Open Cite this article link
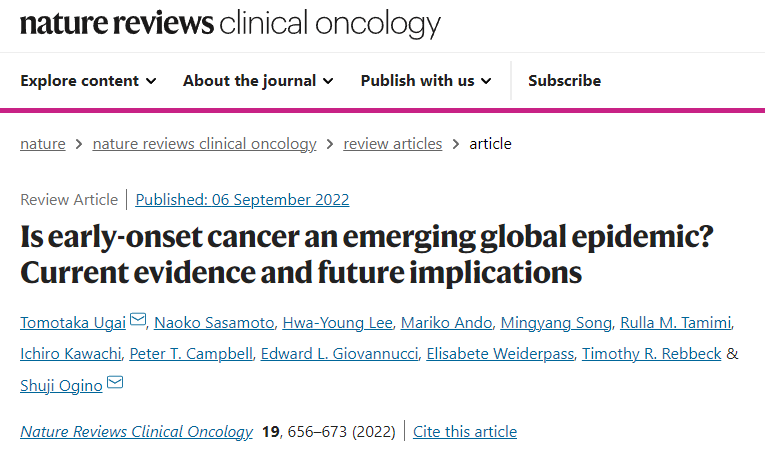This screenshot has height=451, width=765. pyautogui.click(x=465, y=432)
